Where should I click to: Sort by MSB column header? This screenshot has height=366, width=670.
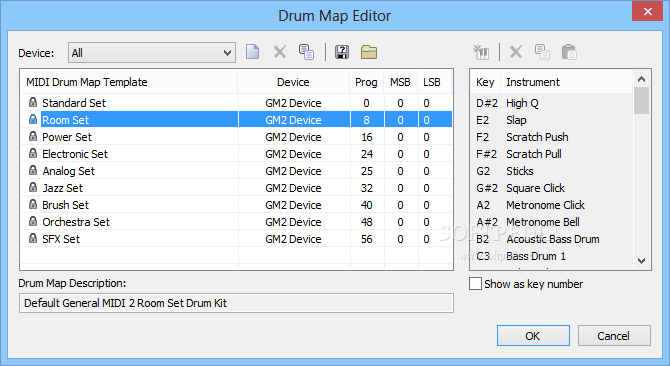point(400,82)
